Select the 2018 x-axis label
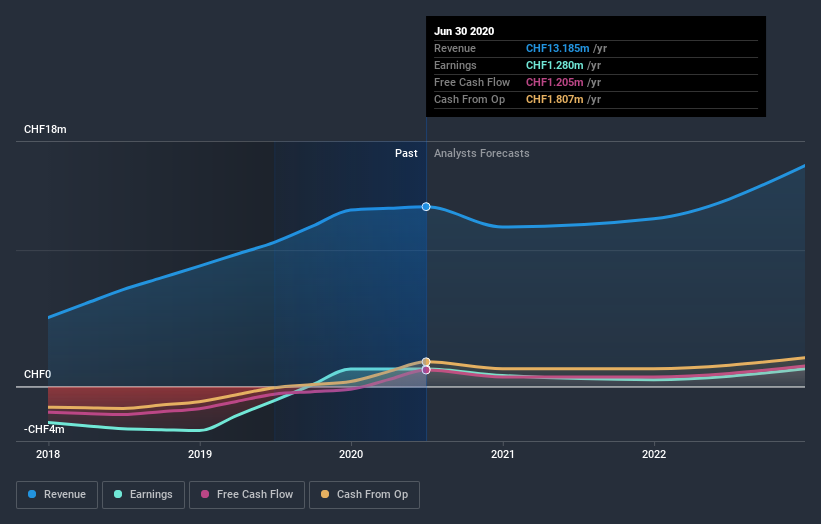This screenshot has height=524, width=821. click(48, 454)
